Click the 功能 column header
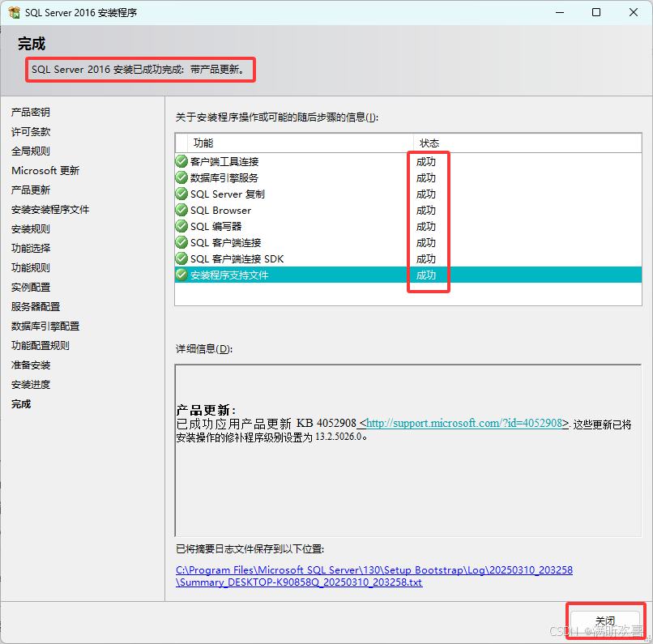Image resolution: width=653 pixels, height=644 pixels. click(300, 143)
